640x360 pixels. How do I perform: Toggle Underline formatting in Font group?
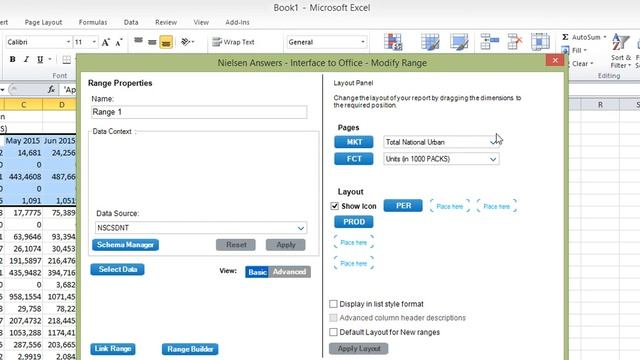click(40, 60)
